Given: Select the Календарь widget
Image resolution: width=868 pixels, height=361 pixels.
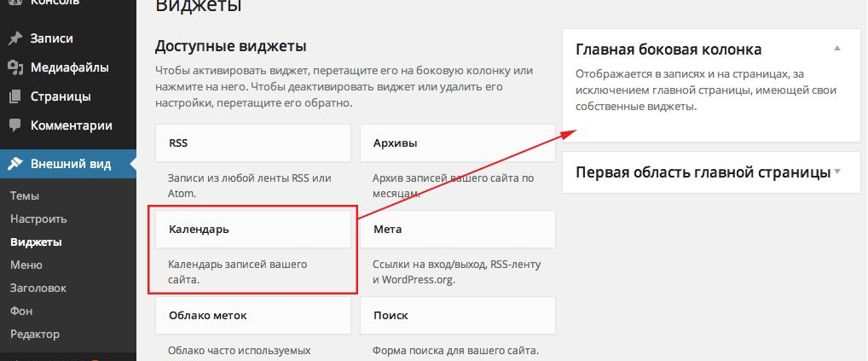Looking at the screenshot, I should pyautogui.click(x=253, y=229).
